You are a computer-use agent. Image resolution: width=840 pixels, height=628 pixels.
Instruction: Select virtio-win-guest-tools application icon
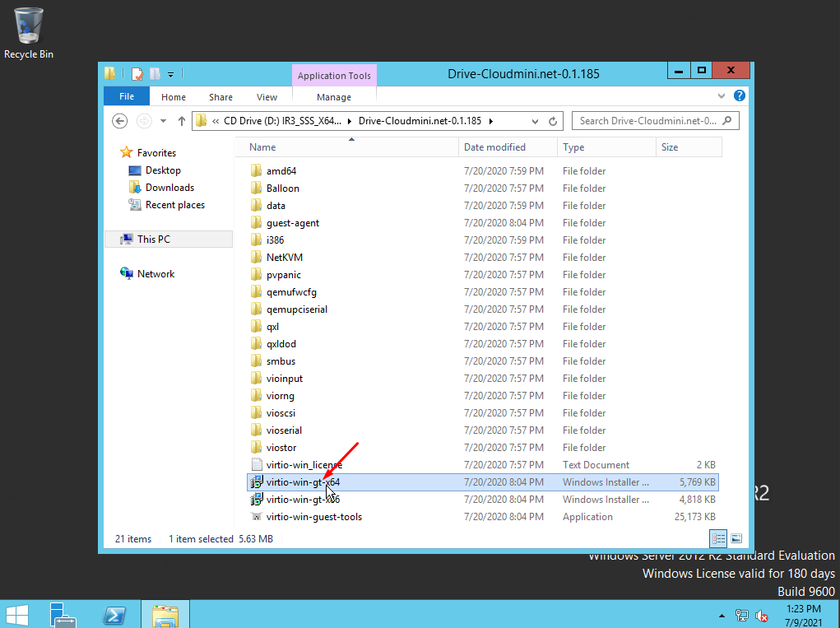pos(257,517)
